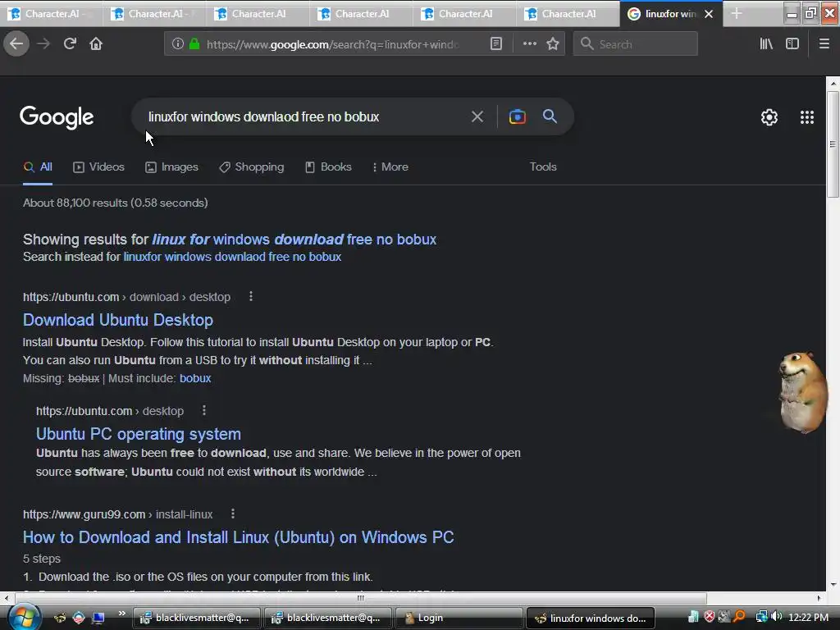Show sidebars using the sidebar icon

pos(792,44)
